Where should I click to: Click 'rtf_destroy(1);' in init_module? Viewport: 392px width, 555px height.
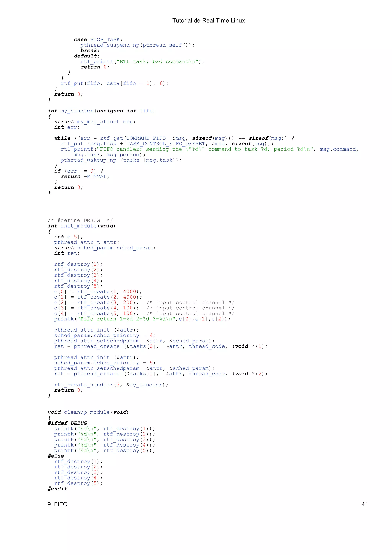tap(78, 264)
